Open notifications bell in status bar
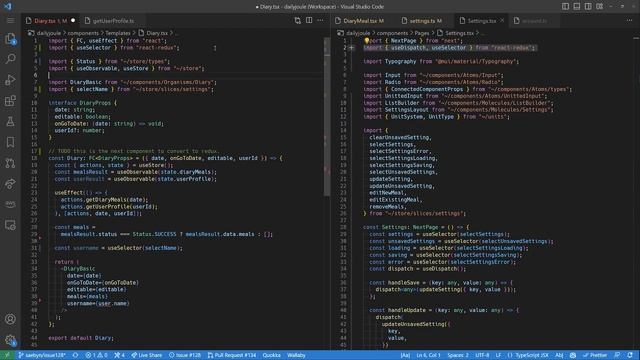 pos(630,355)
